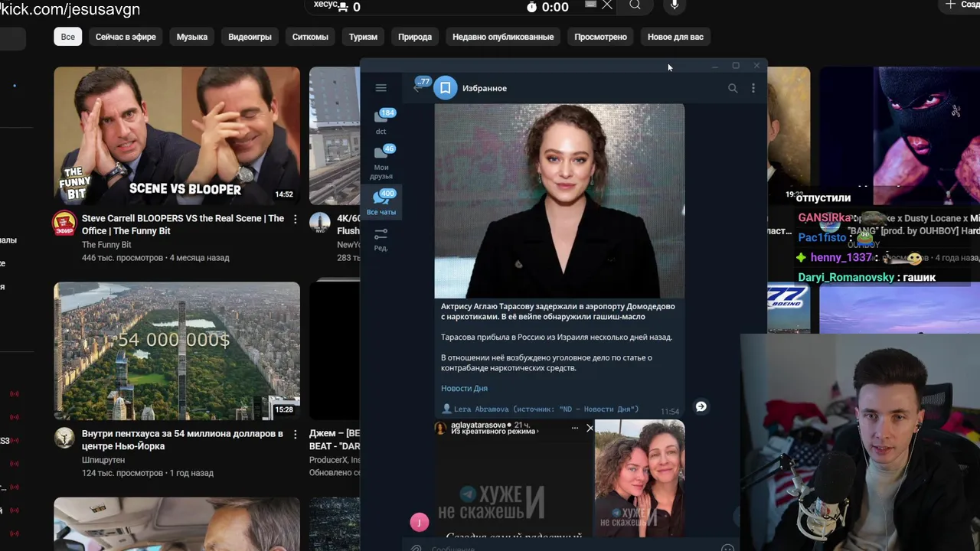This screenshot has width=980, height=551.
Task: Select the Природа filter chip
Action: [x=415, y=37]
